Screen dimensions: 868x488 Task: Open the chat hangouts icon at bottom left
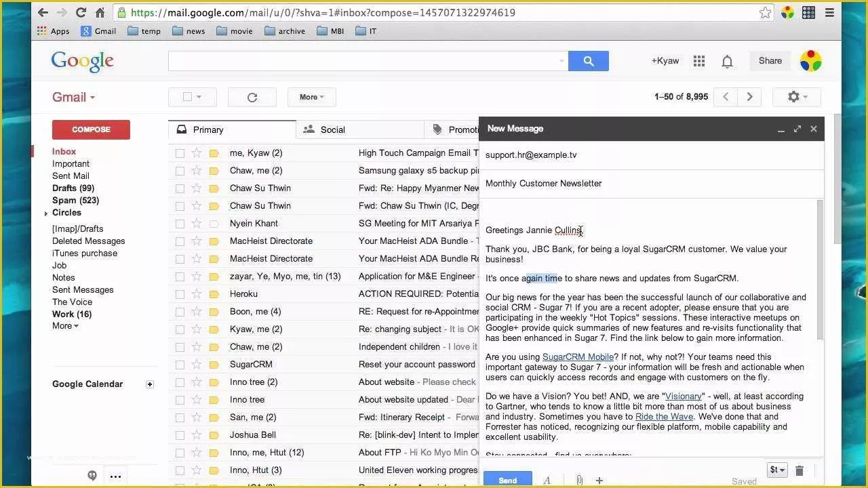coord(92,476)
